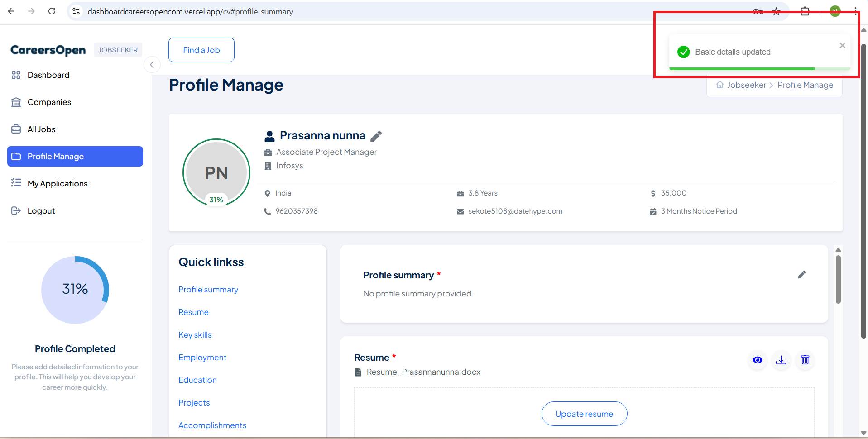Edit the Profile summary with pencil icon
The height and width of the screenshot is (439, 868).
click(x=801, y=275)
